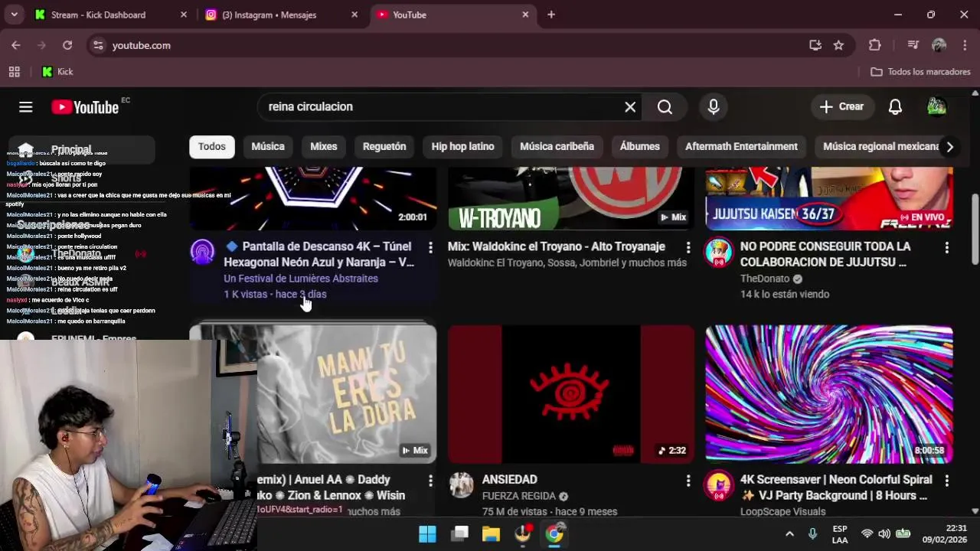Bookmark this page with the star
980x551 pixels.
pos(838,45)
